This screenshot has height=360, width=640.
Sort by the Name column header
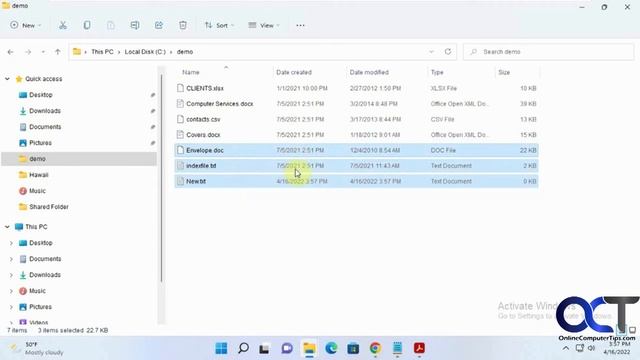click(x=191, y=72)
